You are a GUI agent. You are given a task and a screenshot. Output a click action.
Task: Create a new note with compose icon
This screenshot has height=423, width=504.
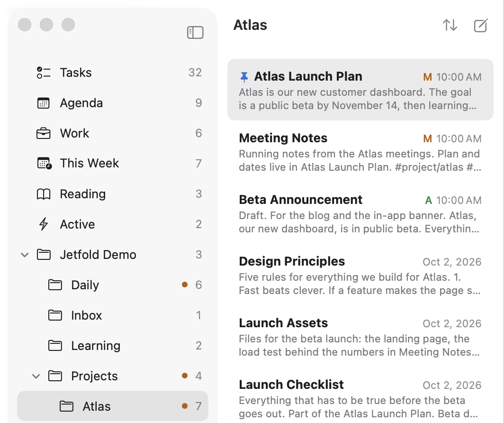(x=481, y=26)
